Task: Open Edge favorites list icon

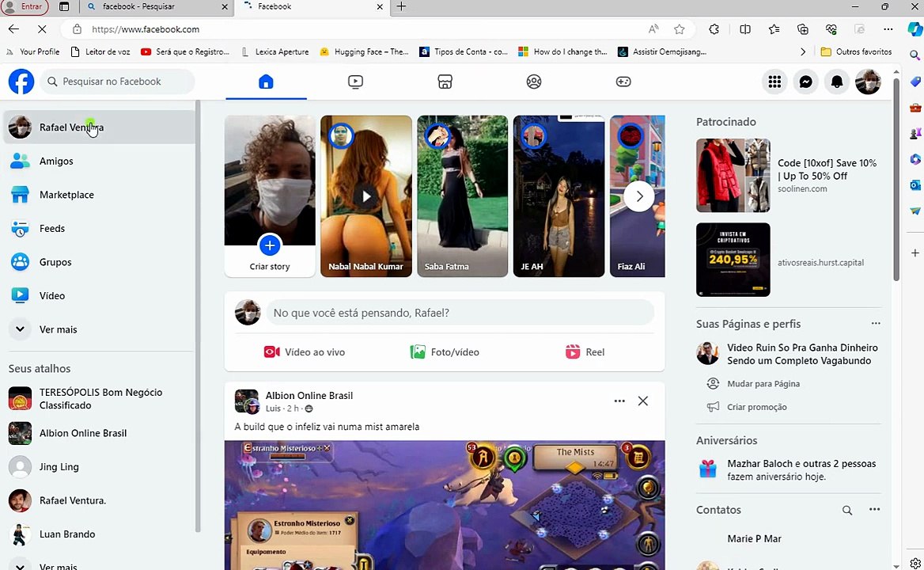Action: point(774,28)
